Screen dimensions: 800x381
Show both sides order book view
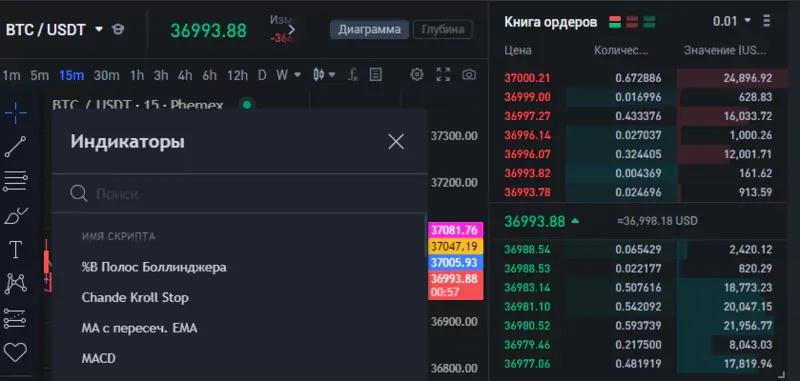click(x=615, y=22)
